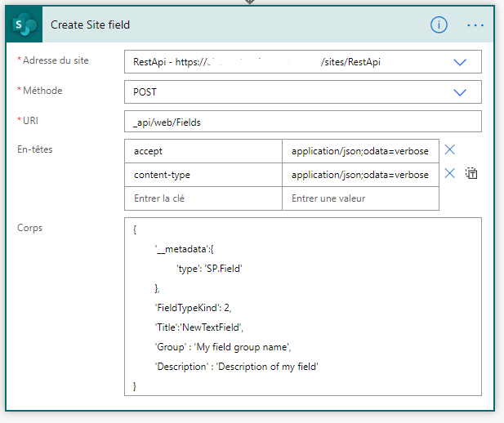This screenshot has height=423, width=504.
Task: Select the POST method value
Action: [x=145, y=92]
